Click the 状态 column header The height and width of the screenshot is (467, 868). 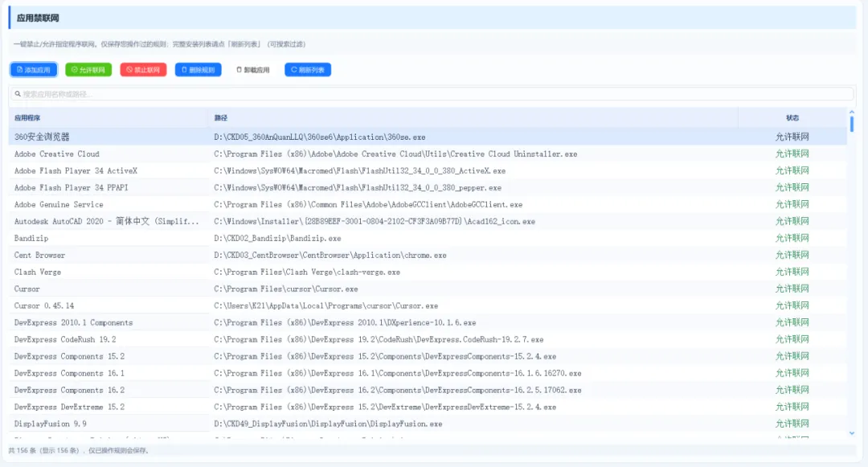coord(792,118)
